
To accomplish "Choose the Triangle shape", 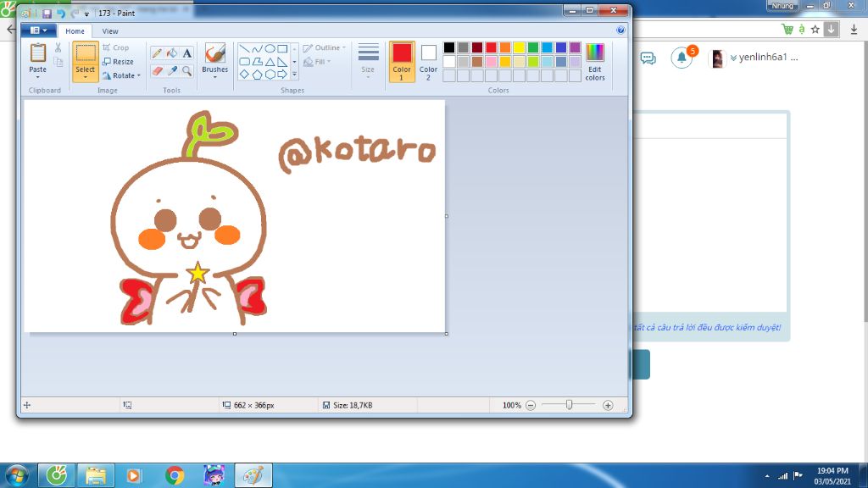I will [x=270, y=61].
